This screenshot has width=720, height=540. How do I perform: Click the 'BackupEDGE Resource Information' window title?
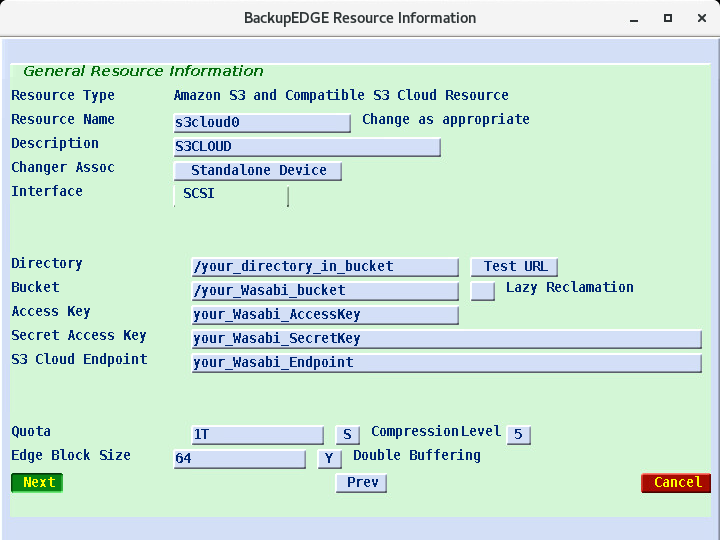click(360, 18)
